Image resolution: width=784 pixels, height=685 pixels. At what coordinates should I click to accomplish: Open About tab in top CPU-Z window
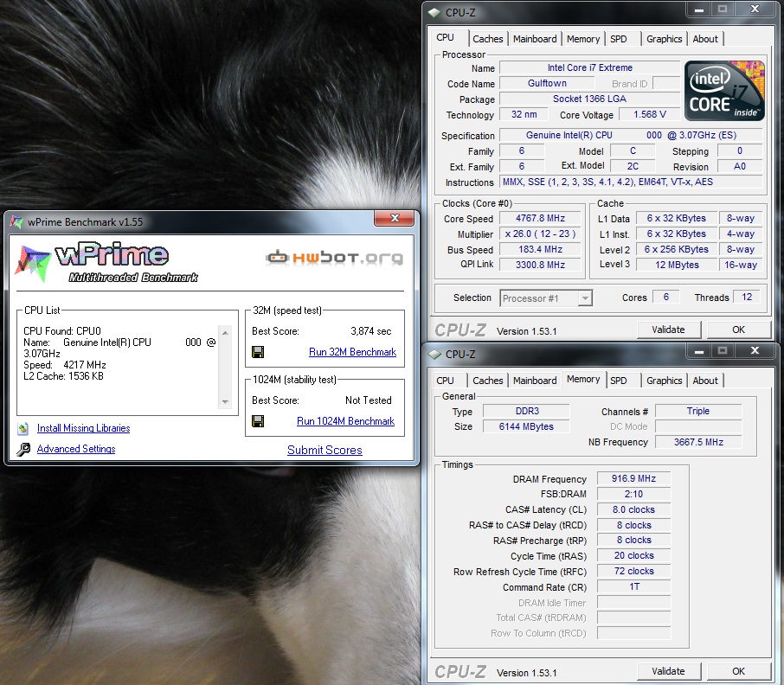point(705,39)
